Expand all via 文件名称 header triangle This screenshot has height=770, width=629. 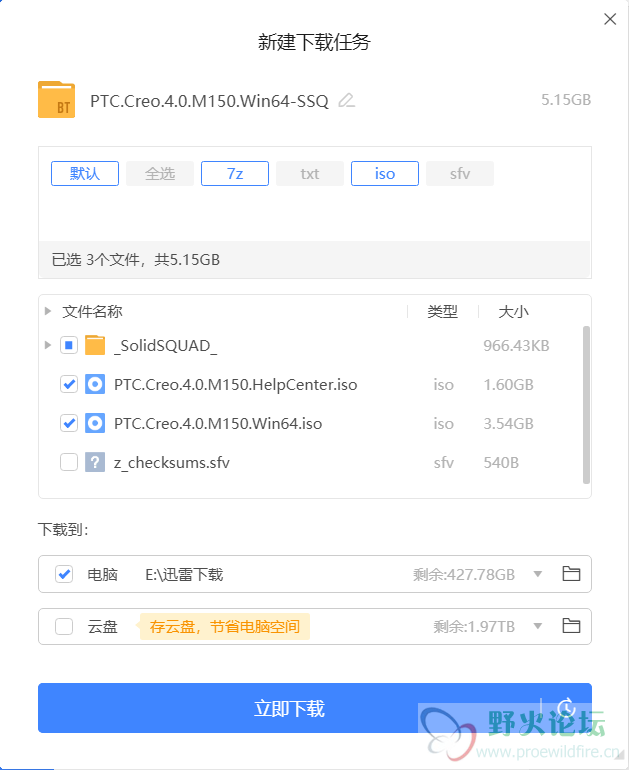(48, 311)
